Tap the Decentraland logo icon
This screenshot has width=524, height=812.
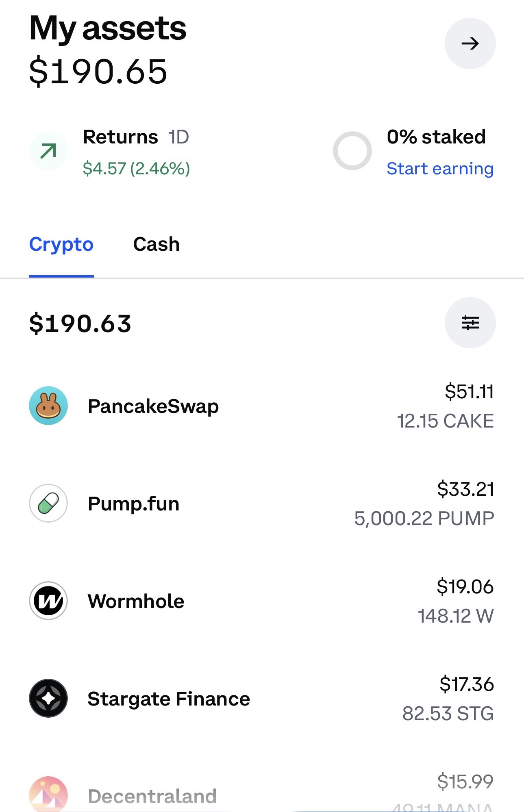click(48, 795)
